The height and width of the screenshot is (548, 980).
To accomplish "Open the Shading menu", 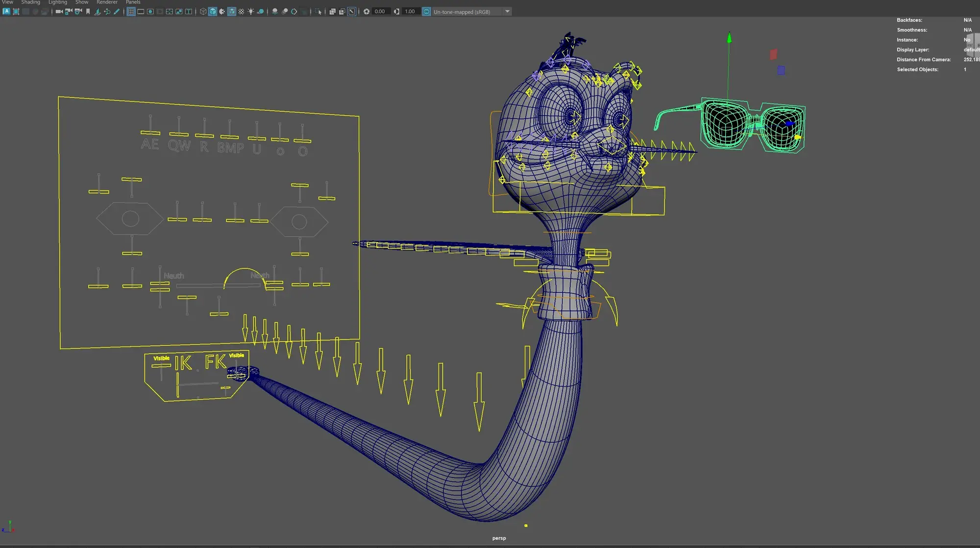I will tap(30, 2).
